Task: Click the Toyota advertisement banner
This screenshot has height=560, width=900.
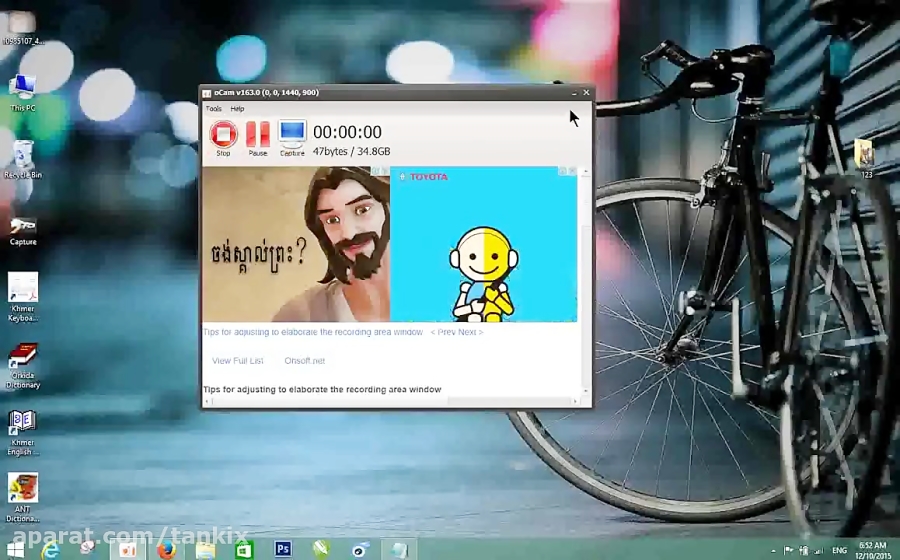Action: [483, 245]
